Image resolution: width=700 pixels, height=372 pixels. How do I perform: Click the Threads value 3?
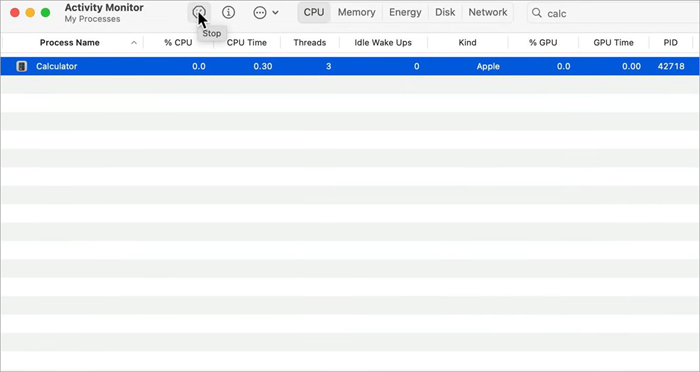coord(329,67)
